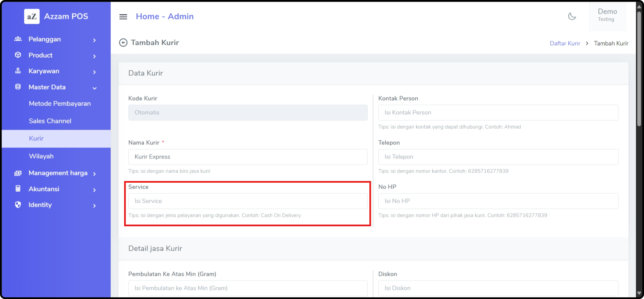Collapse the Master Data section
This screenshot has height=299, width=644.
pos(94,88)
